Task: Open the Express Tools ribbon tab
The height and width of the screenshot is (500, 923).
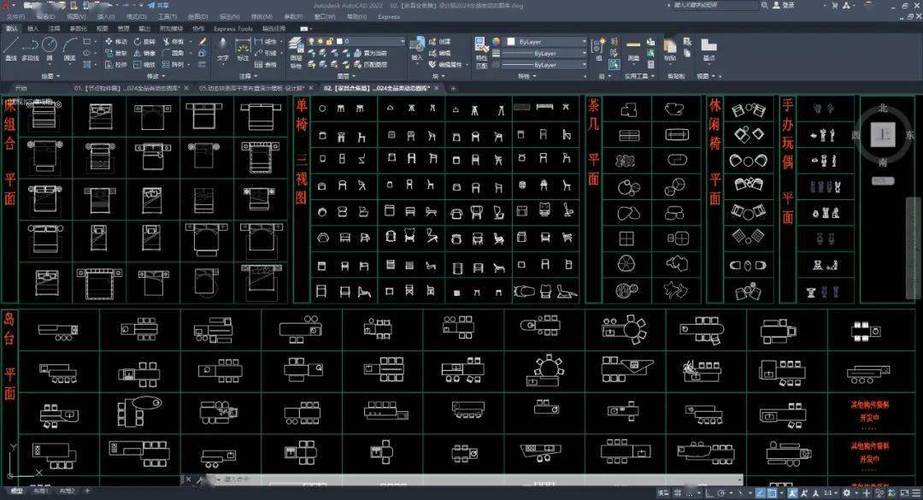Action: pyautogui.click(x=236, y=28)
